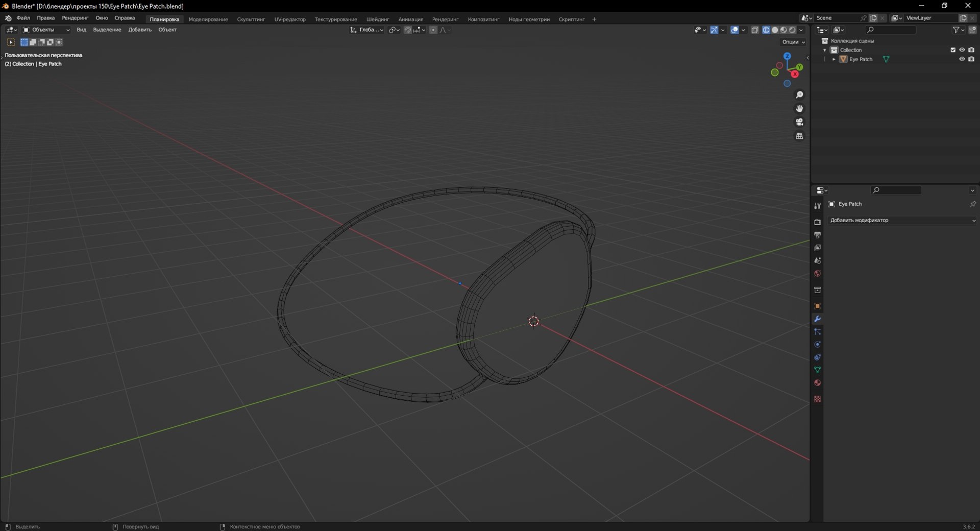
Task: Open the shading options dropdown arrow
Action: (x=801, y=30)
